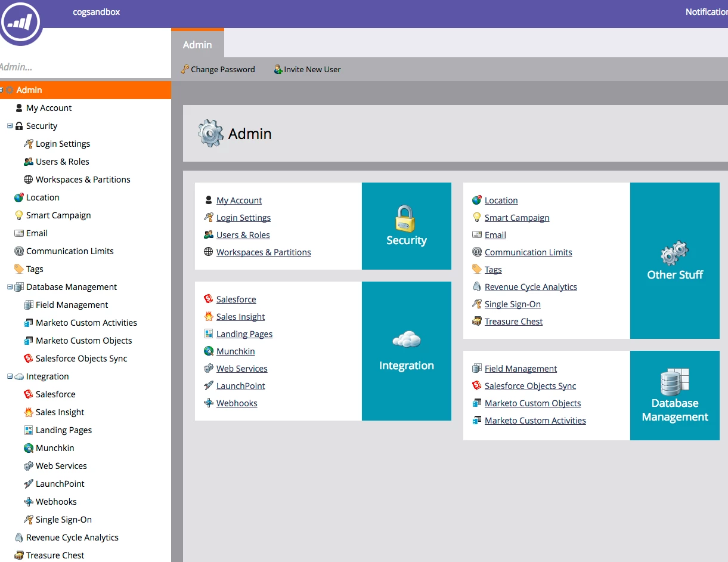
Task: Click the Sales Insight flame icon in sidebar
Action: (29, 412)
